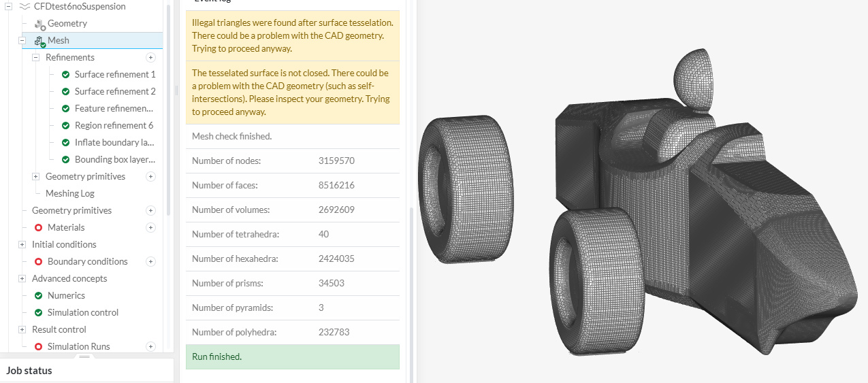The image size is (868, 383).
Task: Click the illegal triangles warning message
Action: pos(293,36)
